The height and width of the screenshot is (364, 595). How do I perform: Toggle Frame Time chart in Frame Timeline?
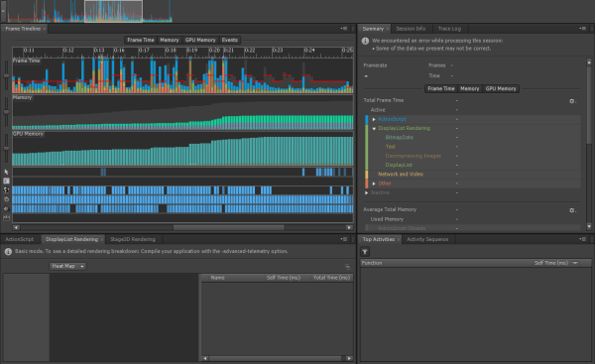click(141, 40)
